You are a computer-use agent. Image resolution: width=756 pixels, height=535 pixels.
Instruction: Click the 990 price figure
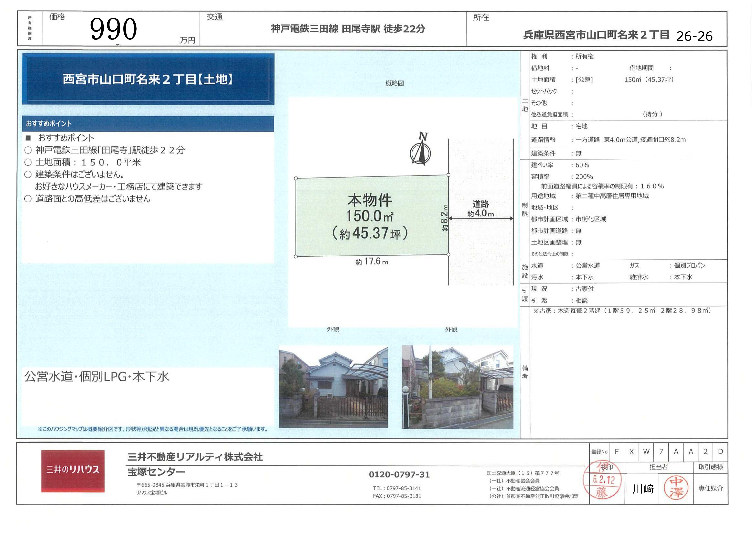113,29
